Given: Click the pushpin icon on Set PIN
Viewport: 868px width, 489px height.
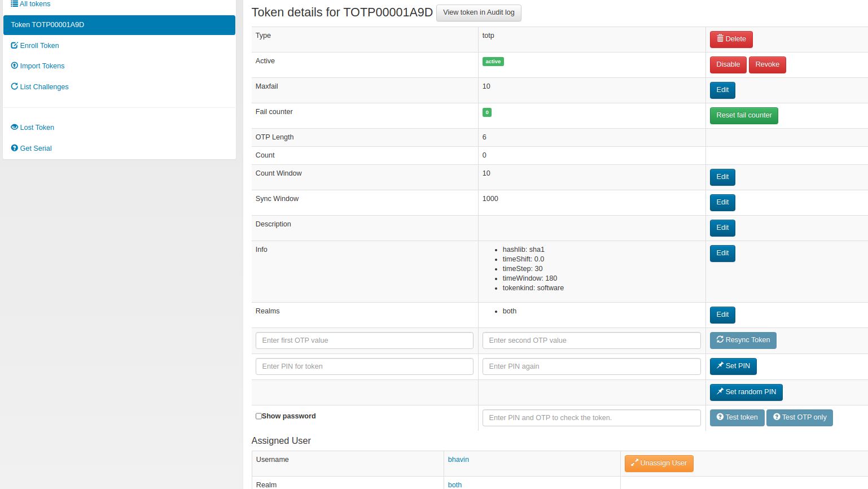Looking at the screenshot, I should coord(721,366).
